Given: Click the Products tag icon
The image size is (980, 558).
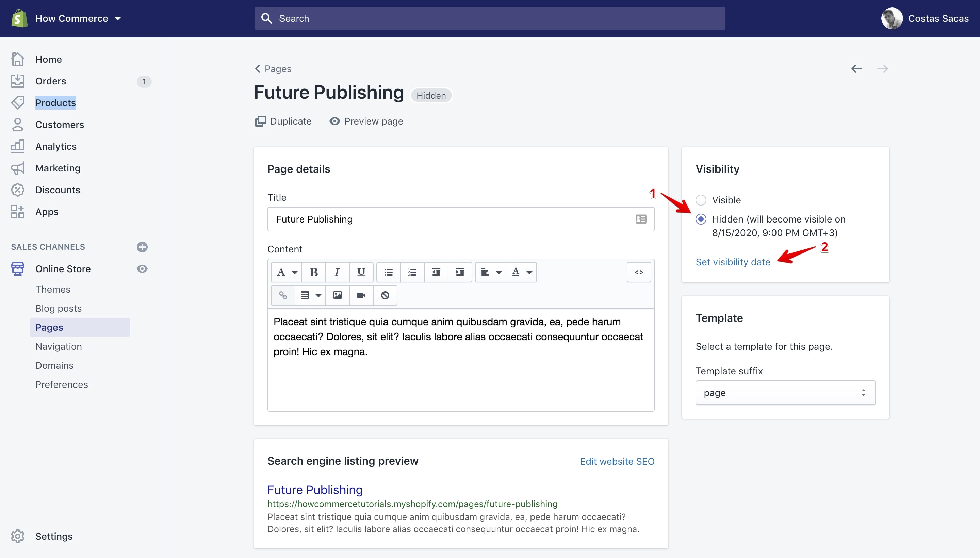Looking at the screenshot, I should click(x=18, y=103).
